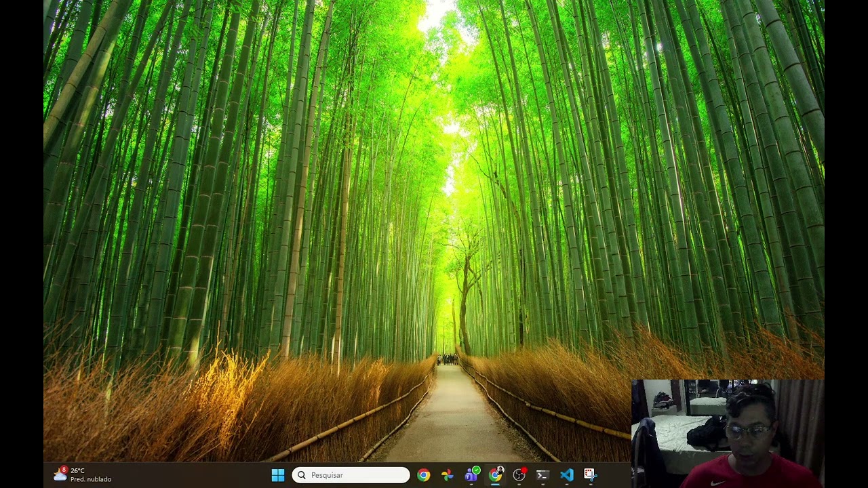Viewport: 868px width, 488px height.
Task: Open Microsoft Teams from the taskbar
Action: pos(471,474)
